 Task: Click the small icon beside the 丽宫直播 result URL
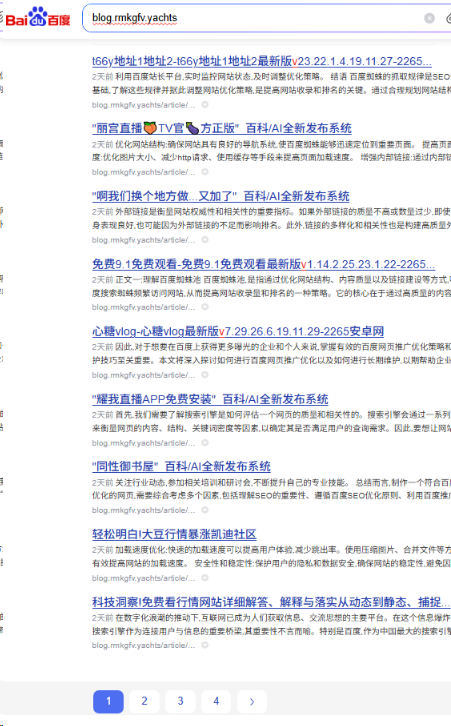coord(205,172)
